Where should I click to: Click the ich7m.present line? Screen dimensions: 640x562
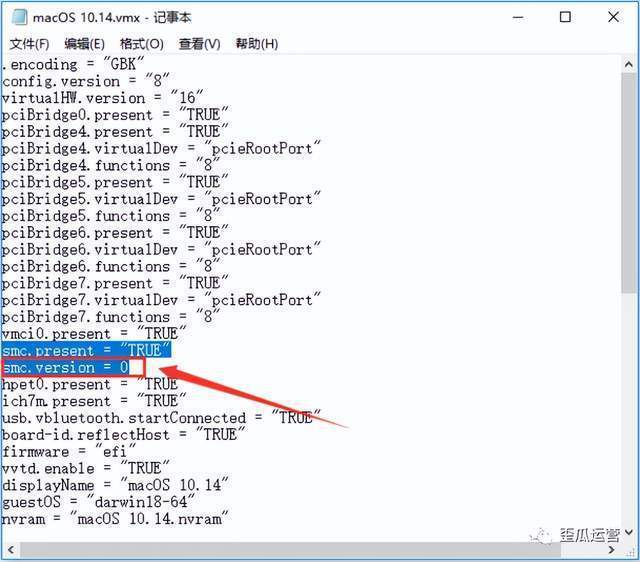[94, 401]
